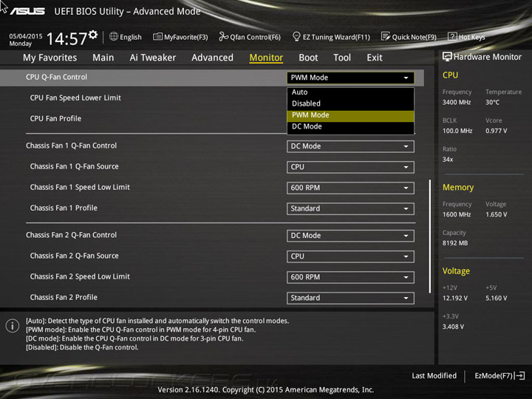Click the Qfan Control fan icon
The width and height of the screenshot is (532, 399).
(x=223, y=36)
